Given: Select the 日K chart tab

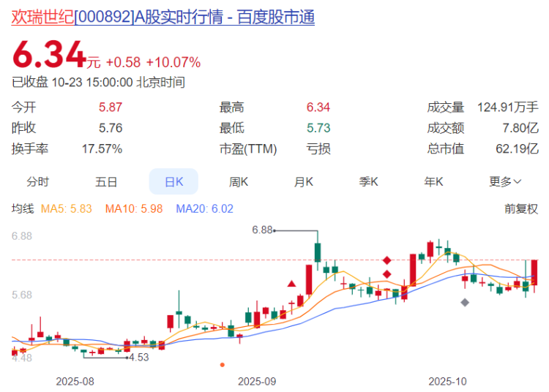Looking at the screenshot, I should (173, 181).
